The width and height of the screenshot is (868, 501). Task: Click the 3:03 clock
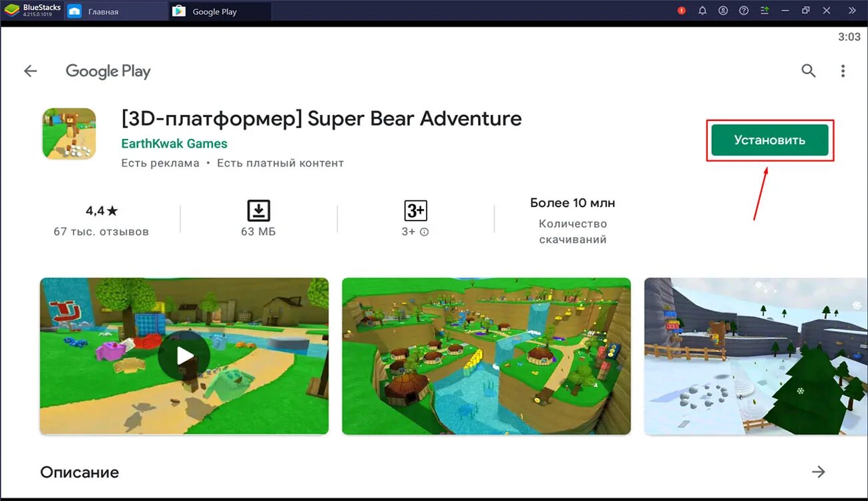click(x=849, y=37)
